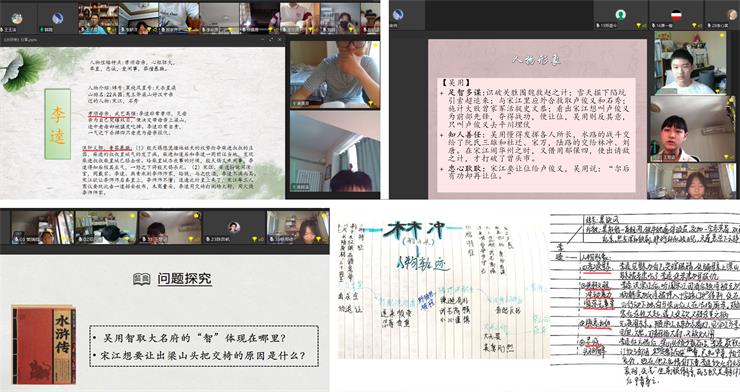This screenshot has width=740, height=392.
Task: Select the first round avatar in top-left participant strip
Action: 17,18
